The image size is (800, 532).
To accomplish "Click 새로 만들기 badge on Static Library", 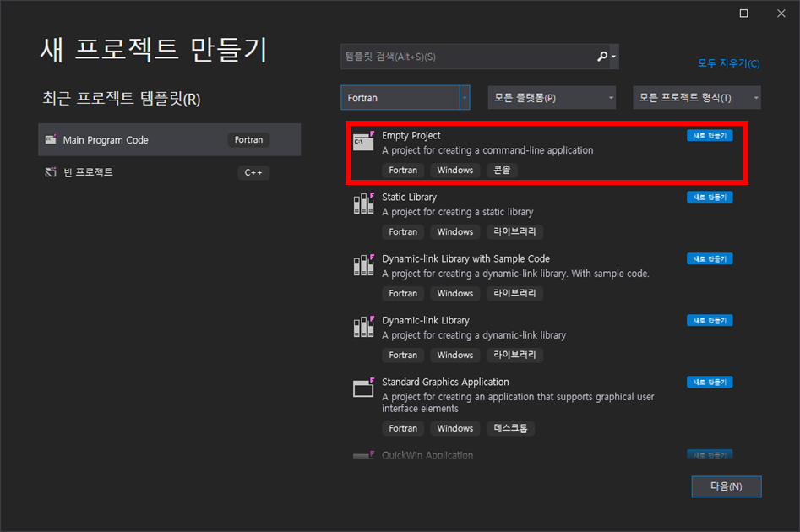I will 710,198.
